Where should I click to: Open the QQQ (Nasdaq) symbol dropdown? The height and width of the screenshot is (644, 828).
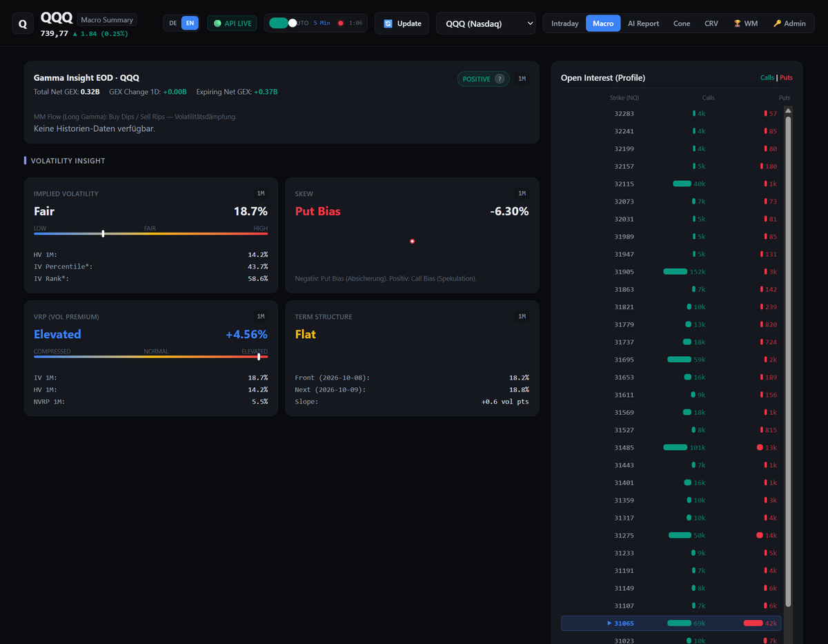click(x=486, y=23)
